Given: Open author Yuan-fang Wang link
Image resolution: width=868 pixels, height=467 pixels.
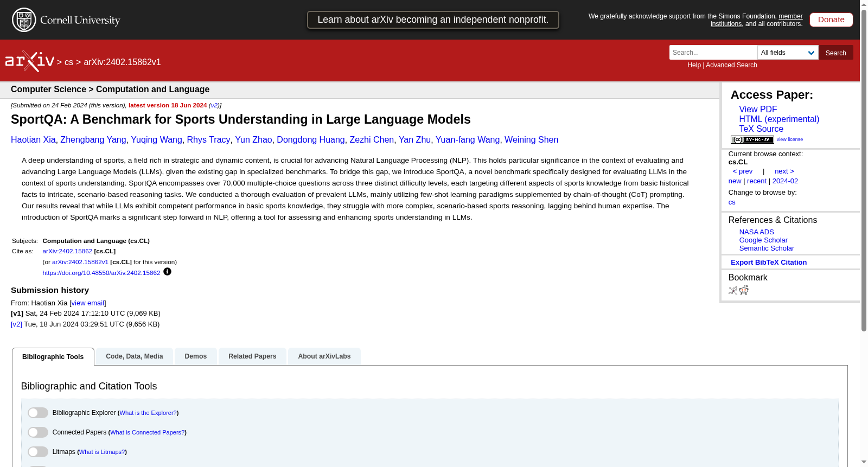Looking at the screenshot, I should [468, 140].
